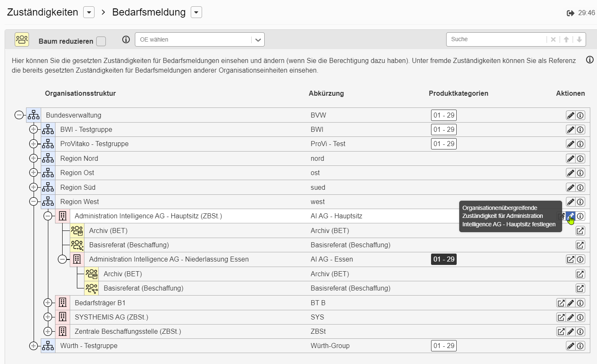
Task: Click the yellow organization group icon in the toolbar
Action: click(21, 39)
